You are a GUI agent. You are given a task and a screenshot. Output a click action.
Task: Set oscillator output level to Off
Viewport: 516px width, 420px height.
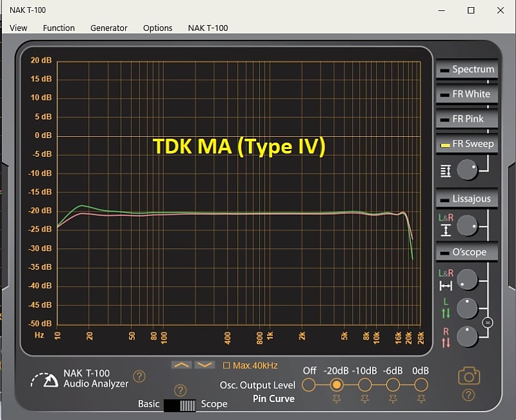[308, 385]
